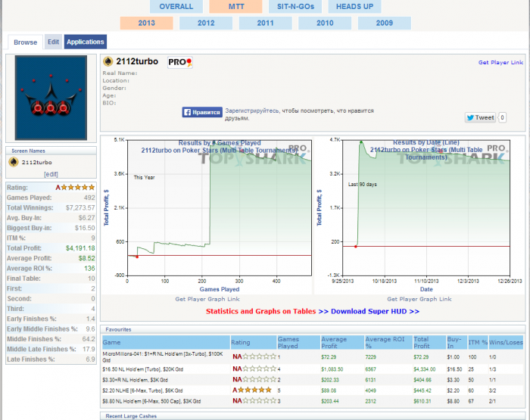The height and width of the screenshot is (420, 530).
Task: Click Average Profit value $8.52
Action: [x=86, y=259]
